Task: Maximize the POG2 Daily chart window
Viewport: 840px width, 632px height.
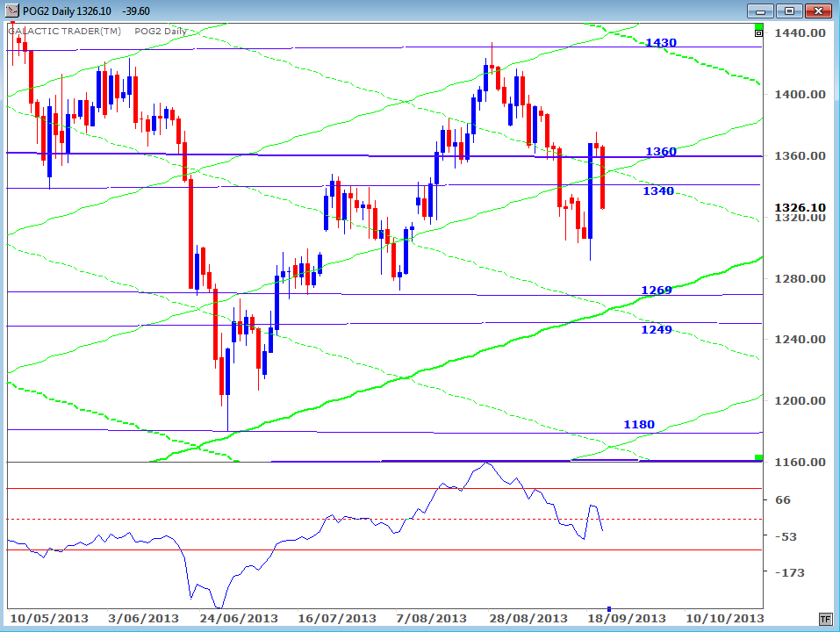Action: click(790, 11)
